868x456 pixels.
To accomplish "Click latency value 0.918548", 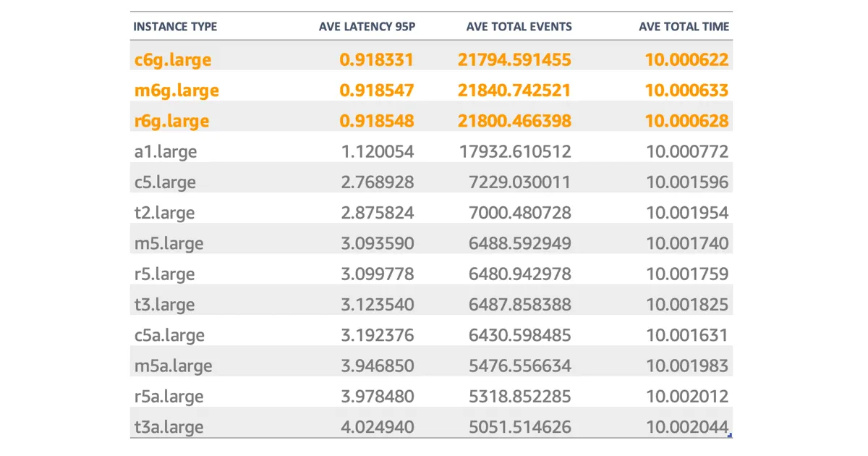I will [x=377, y=120].
